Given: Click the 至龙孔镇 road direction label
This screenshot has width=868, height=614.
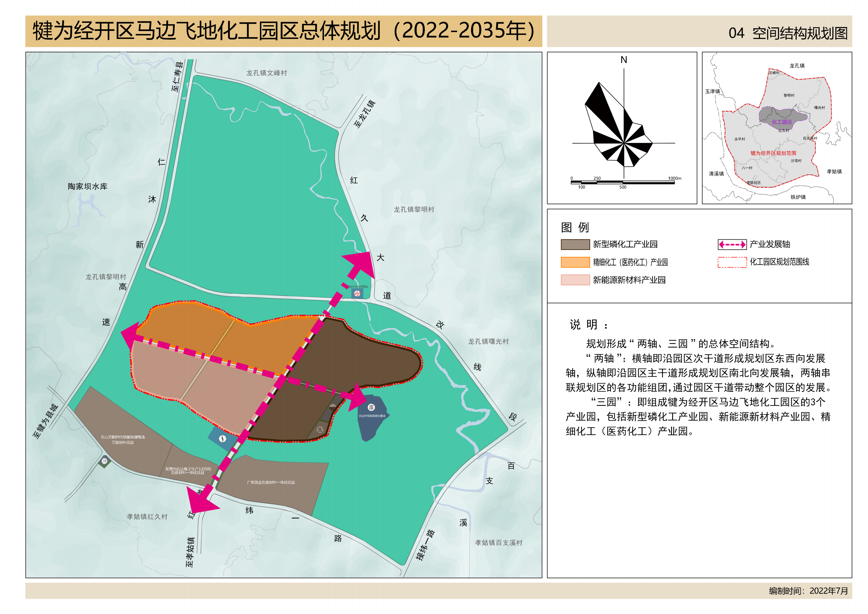Looking at the screenshot, I should 364,114.
